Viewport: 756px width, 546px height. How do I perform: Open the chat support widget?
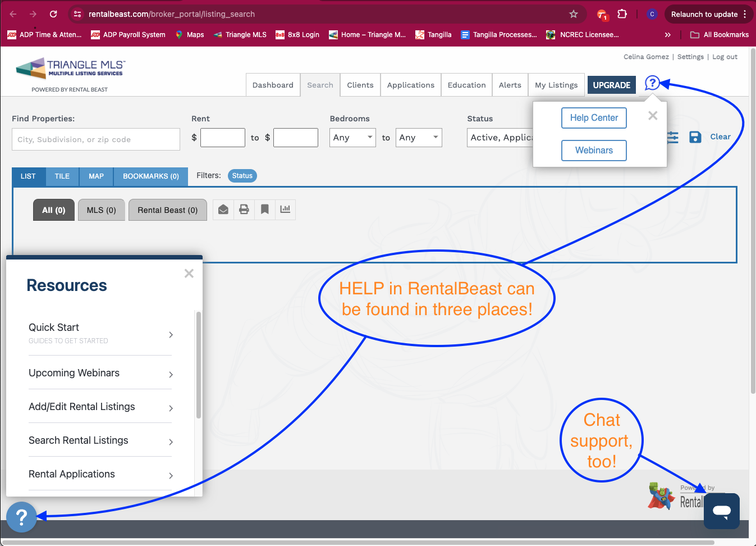tap(722, 511)
